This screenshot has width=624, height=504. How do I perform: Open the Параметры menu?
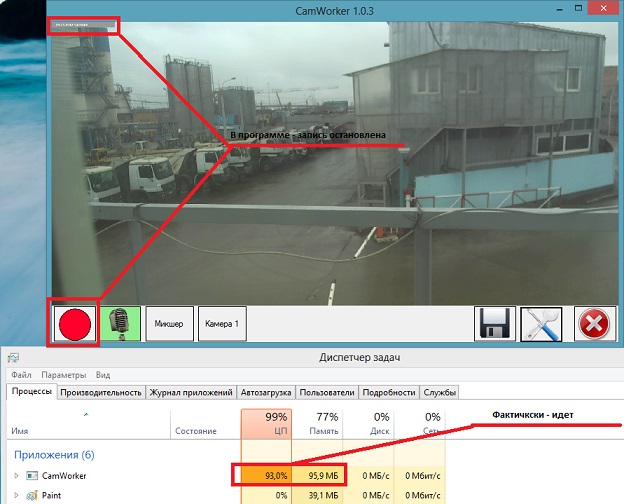click(65, 375)
